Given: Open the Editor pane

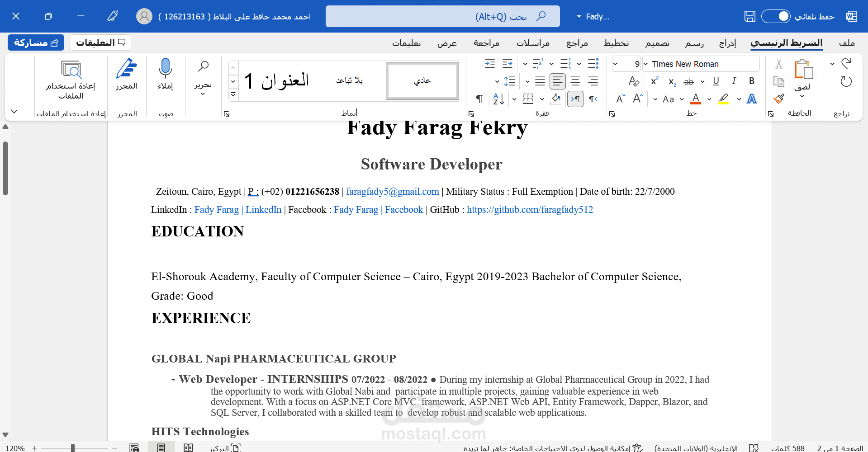Looking at the screenshot, I should click(x=126, y=74).
